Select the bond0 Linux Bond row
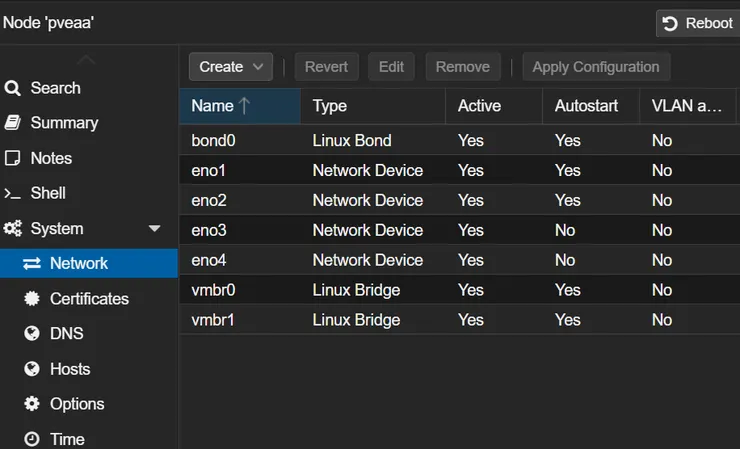740x449 pixels. 350,140
